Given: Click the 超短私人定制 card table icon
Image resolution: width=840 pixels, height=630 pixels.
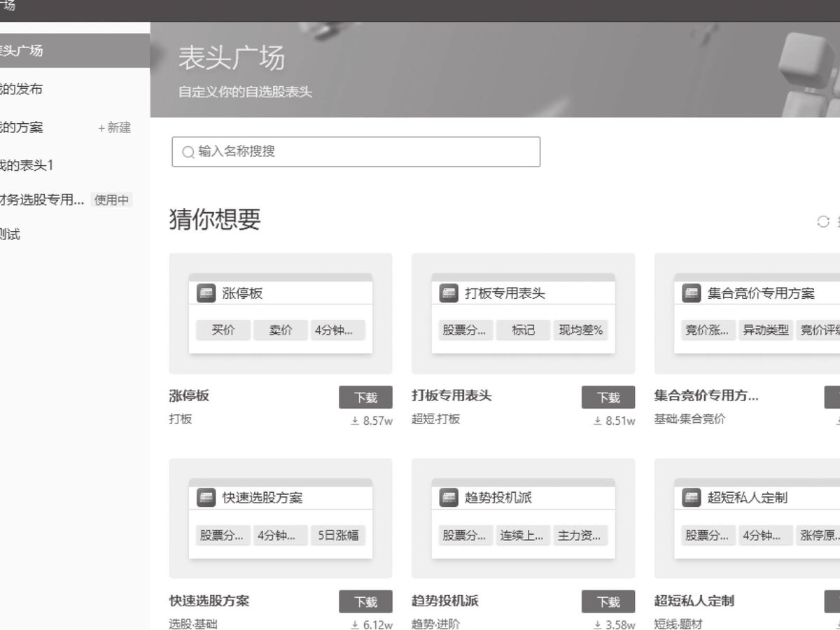Looking at the screenshot, I should [692, 498].
